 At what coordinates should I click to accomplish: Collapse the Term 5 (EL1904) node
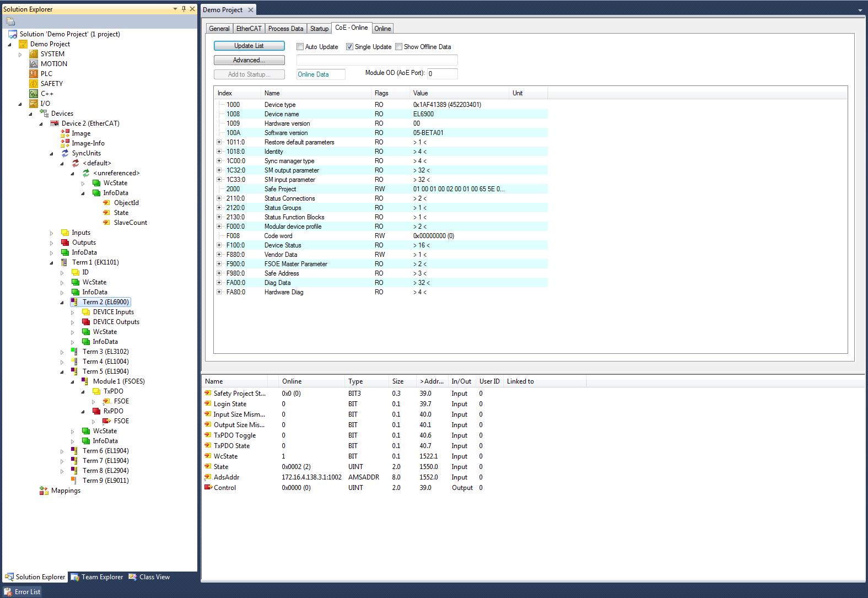[x=62, y=372]
